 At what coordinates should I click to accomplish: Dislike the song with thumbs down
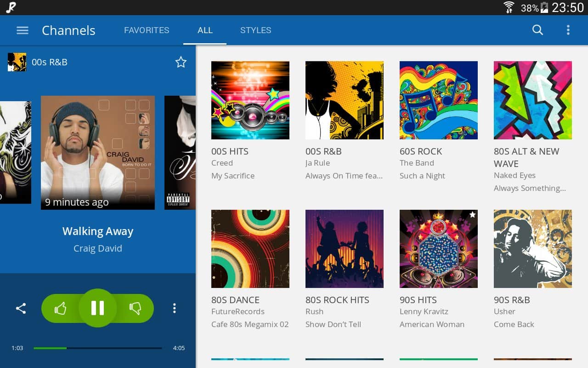135,308
